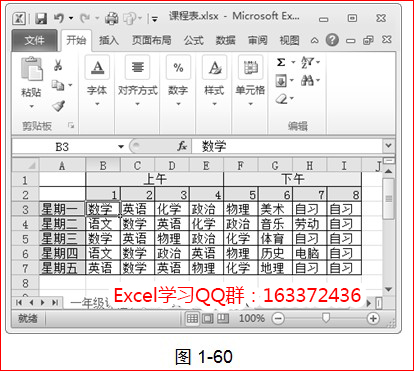This screenshot has height=371, width=414.
Task: Switch to Normal view icon
Action: (x=192, y=319)
